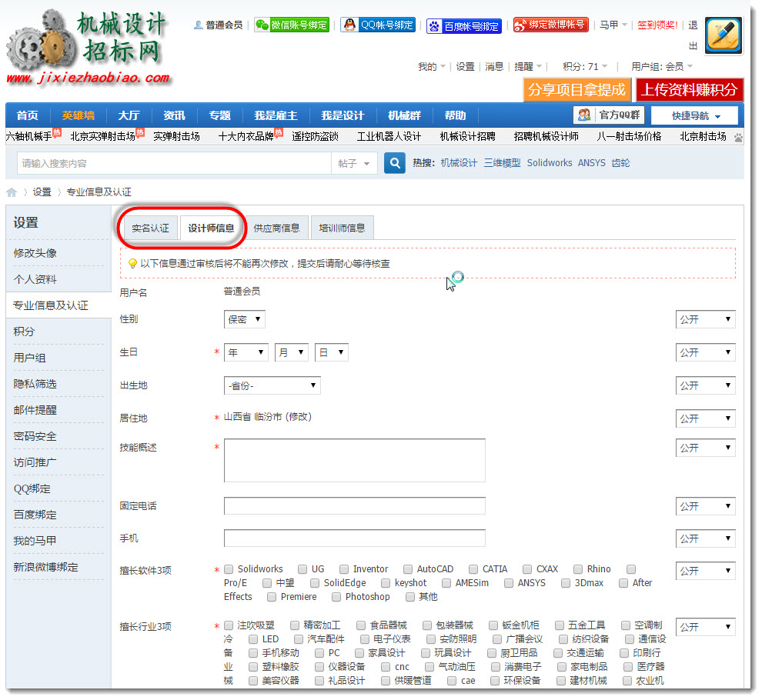Click the paw icon at hot-links row end
This screenshot has height=700, width=762.
(738, 138)
